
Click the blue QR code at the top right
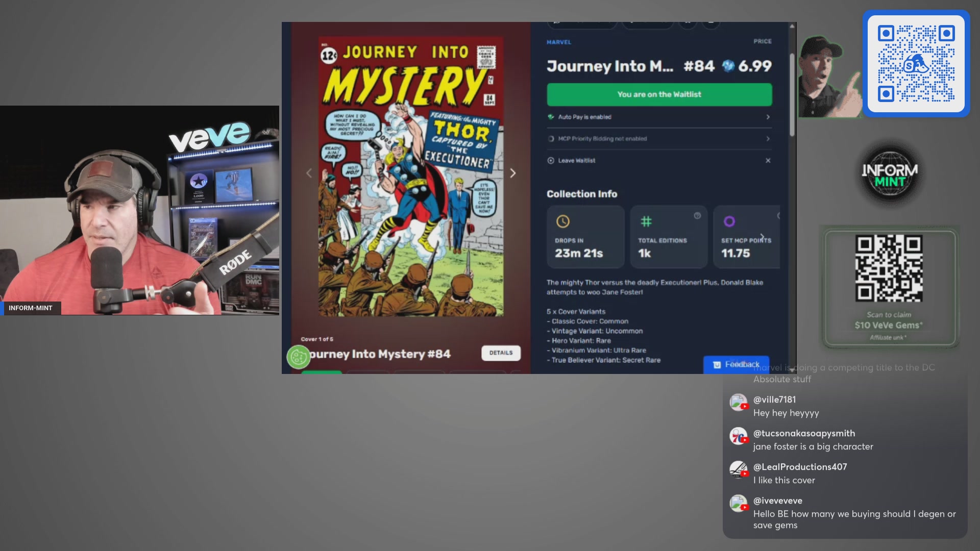point(916,64)
